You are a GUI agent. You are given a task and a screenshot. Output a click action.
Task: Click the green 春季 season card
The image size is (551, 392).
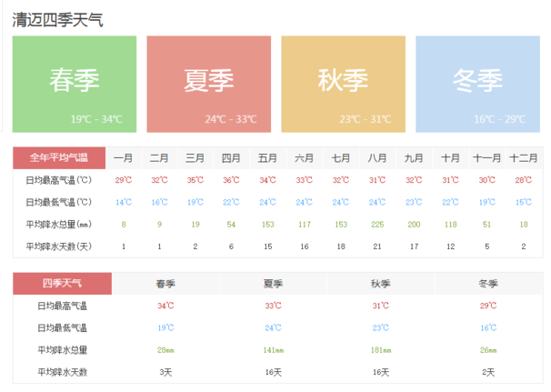click(75, 84)
